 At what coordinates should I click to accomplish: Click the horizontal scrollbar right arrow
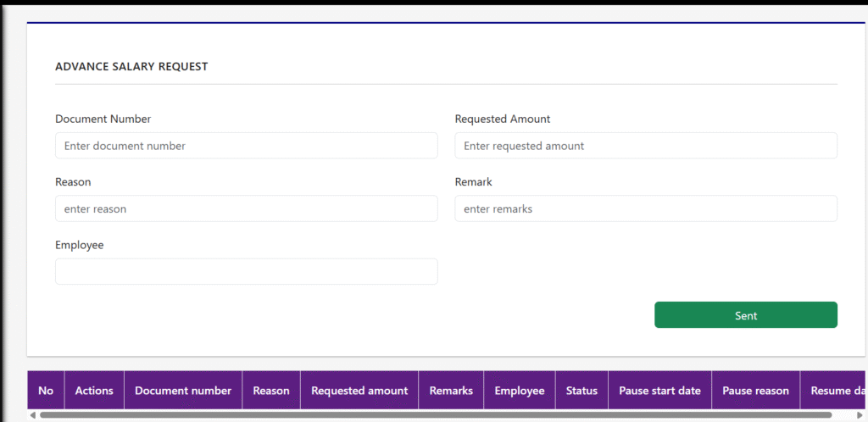[x=860, y=415]
